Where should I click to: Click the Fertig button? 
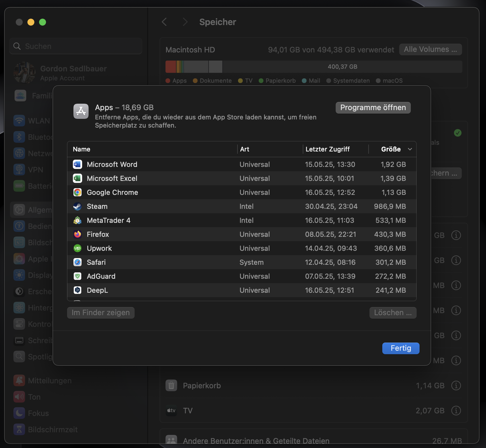(x=401, y=348)
